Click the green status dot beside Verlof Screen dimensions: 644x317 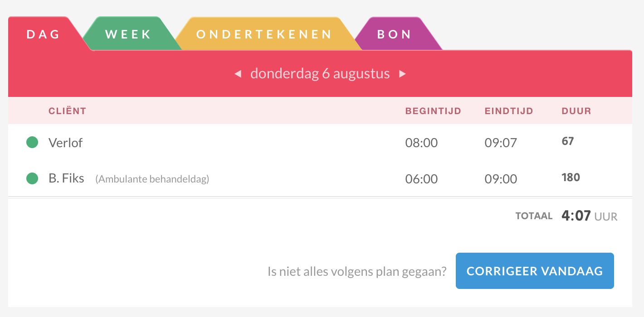click(32, 142)
